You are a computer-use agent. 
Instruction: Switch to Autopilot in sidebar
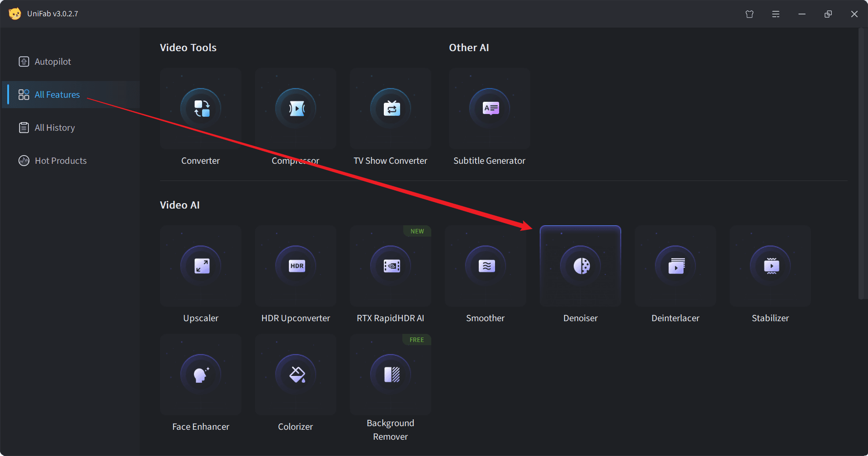(52, 62)
